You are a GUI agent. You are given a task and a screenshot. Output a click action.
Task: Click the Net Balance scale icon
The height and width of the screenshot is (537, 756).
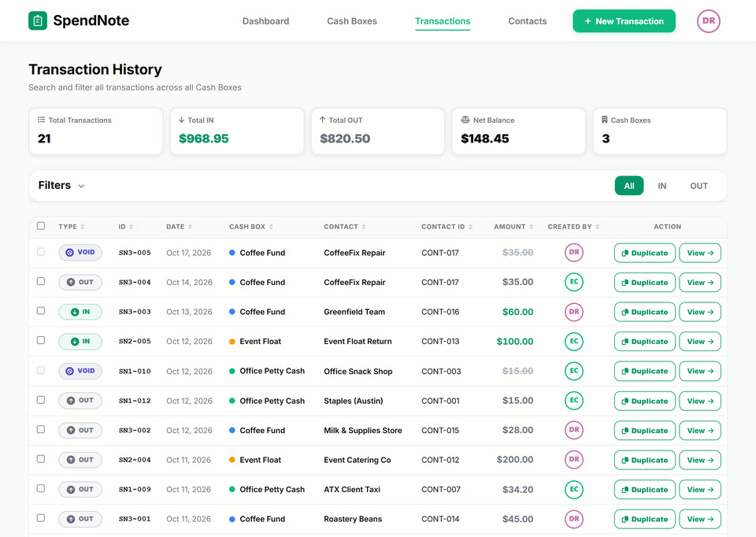pyautogui.click(x=465, y=120)
